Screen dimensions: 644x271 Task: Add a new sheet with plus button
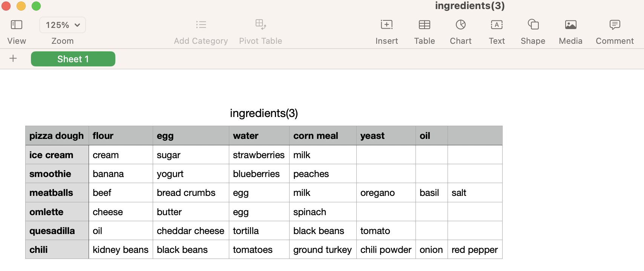13,59
